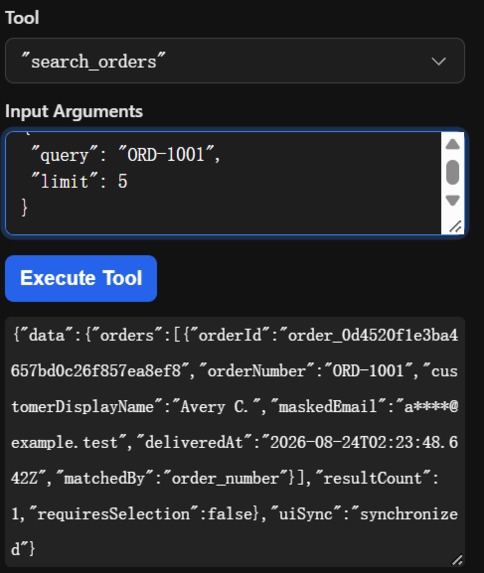Click the "Avery C." customer name text
The image size is (484, 573).
(215, 406)
